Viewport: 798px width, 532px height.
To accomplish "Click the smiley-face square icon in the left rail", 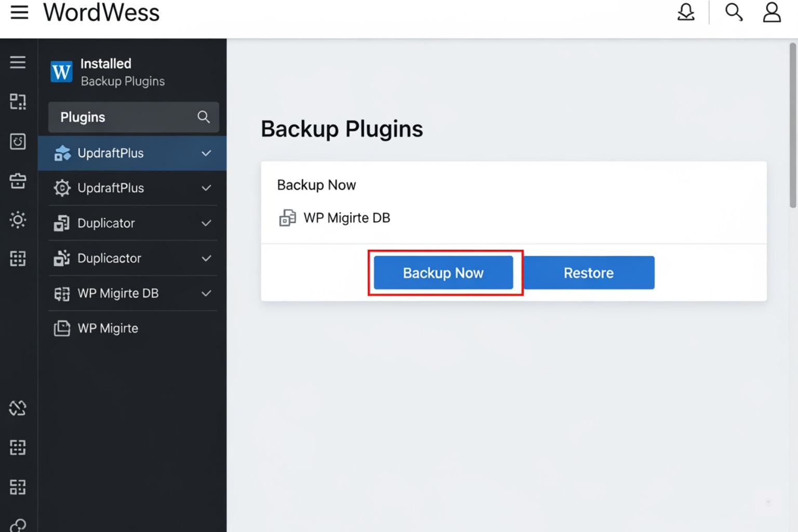I will [18, 141].
